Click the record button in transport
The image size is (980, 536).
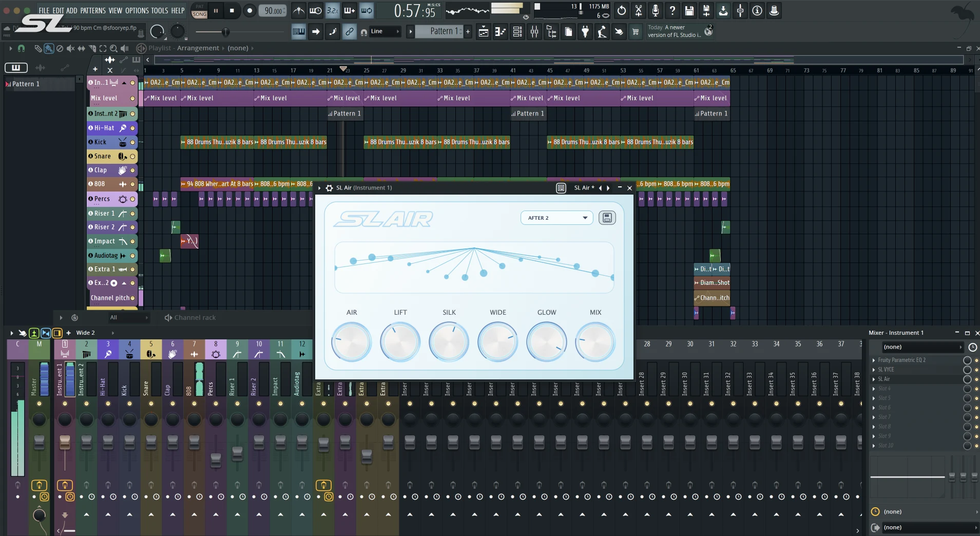pyautogui.click(x=249, y=10)
